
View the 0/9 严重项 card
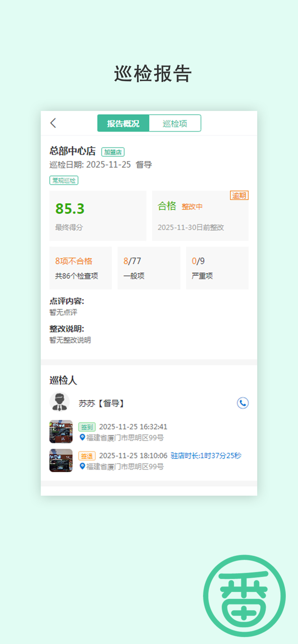click(x=217, y=268)
